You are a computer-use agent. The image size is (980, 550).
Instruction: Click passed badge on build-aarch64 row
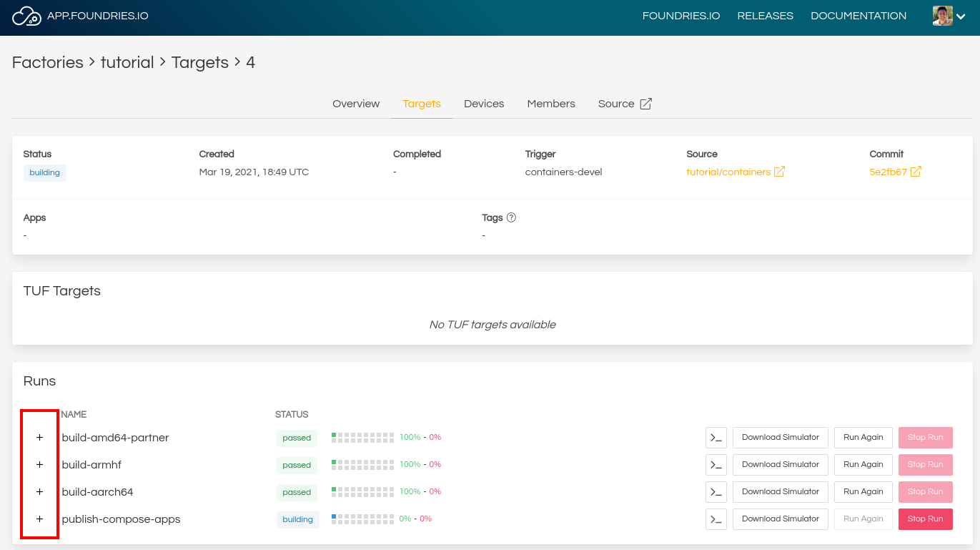tap(297, 493)
